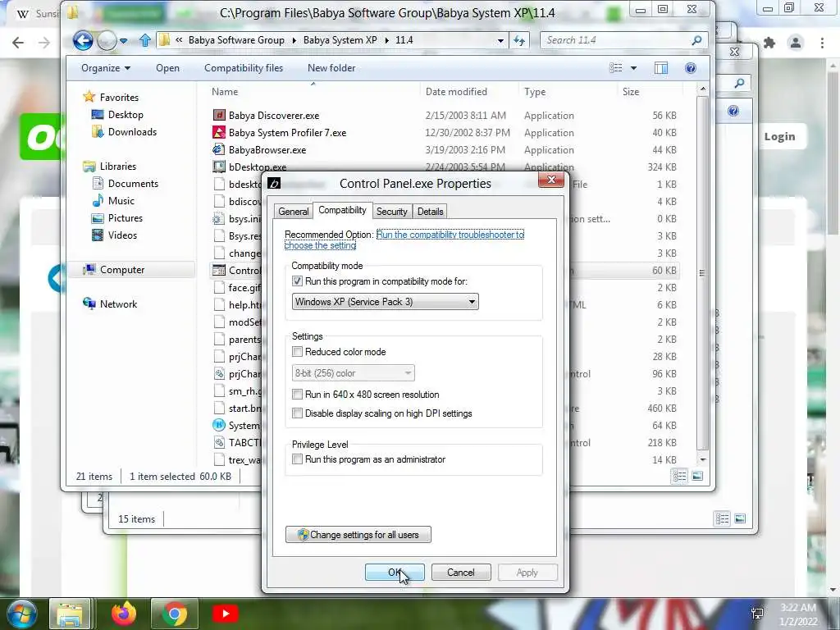Enable Reduced color mode checkbox

(x=297, y=352)
